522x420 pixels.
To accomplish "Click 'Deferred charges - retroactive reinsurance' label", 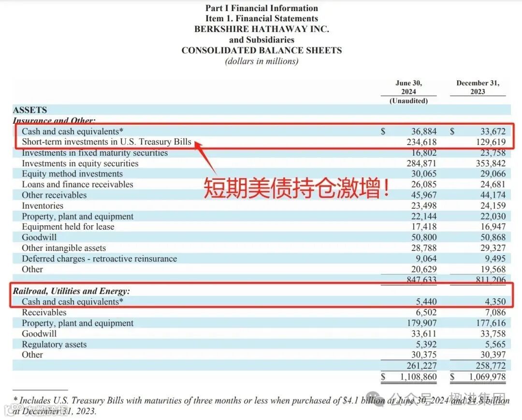I will click(x=100, y=259).
